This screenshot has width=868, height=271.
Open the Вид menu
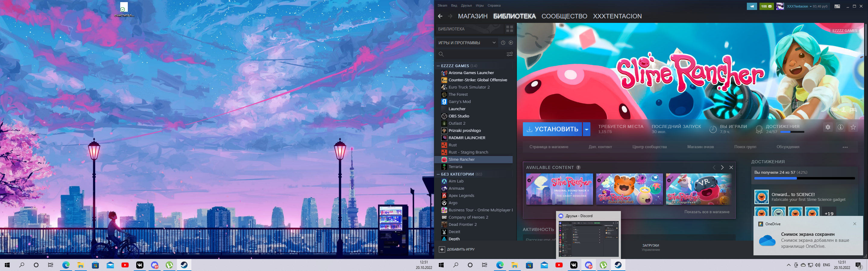coord(454,5)
